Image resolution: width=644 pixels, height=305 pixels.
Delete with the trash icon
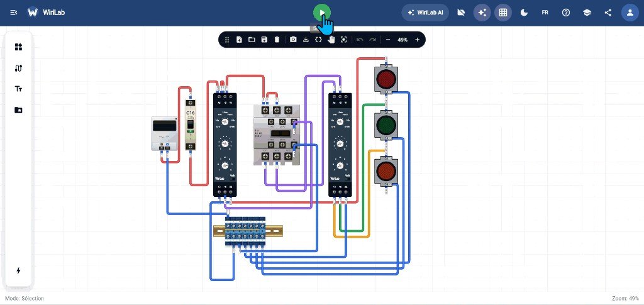(277, 40)
